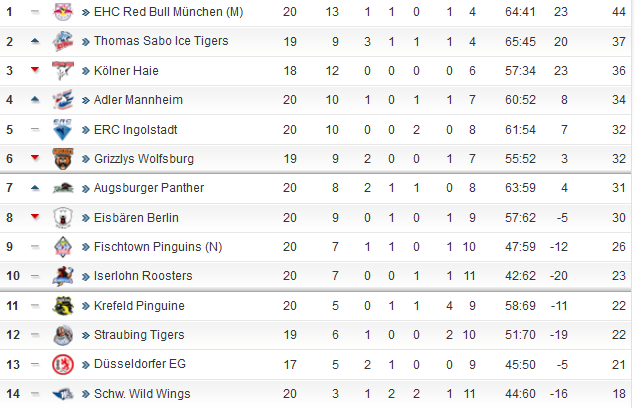Open the Fischtown Pinguins (N) link
This screenshot has width=634, height=408.
pos(158,247)
